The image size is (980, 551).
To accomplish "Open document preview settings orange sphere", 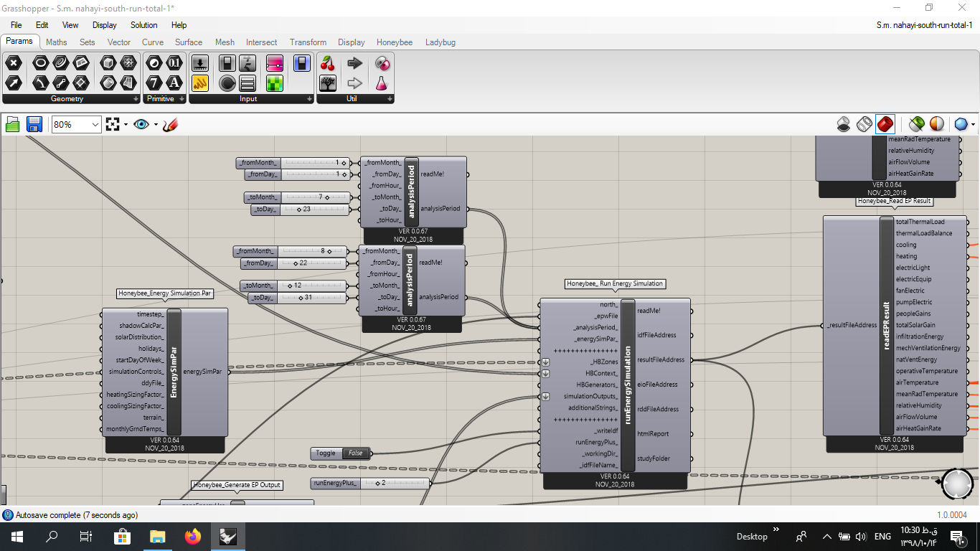I will pos(937,124).
